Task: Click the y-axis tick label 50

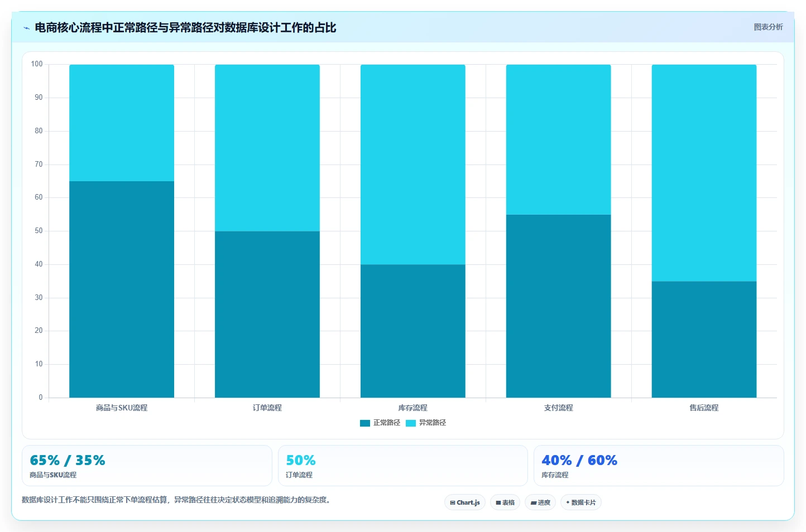Action: (39, 231)
